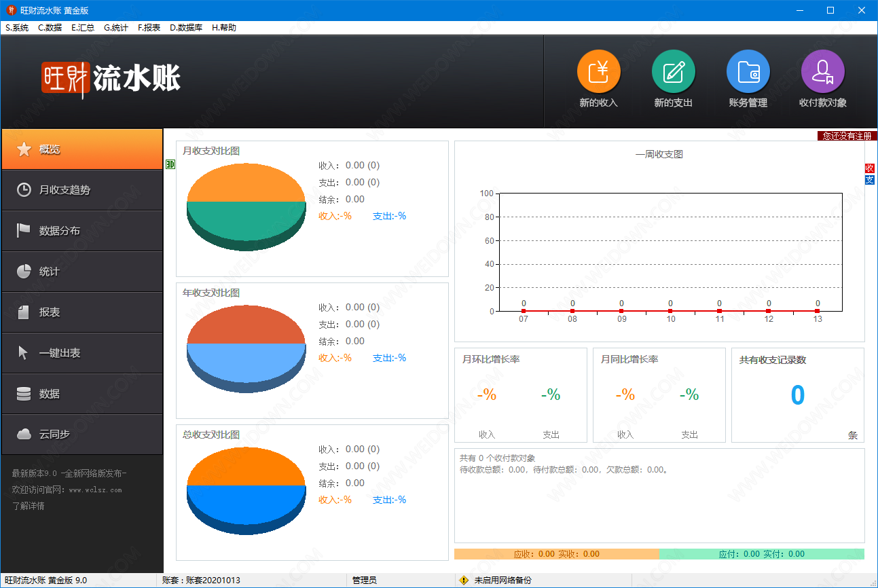
Task: Click the 共有收支记录数 count 0
Action: [798, 395]
